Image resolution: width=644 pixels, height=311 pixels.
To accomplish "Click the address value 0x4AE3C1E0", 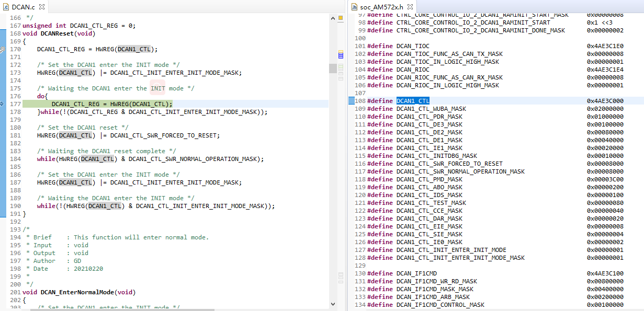I will coord(605,45).
